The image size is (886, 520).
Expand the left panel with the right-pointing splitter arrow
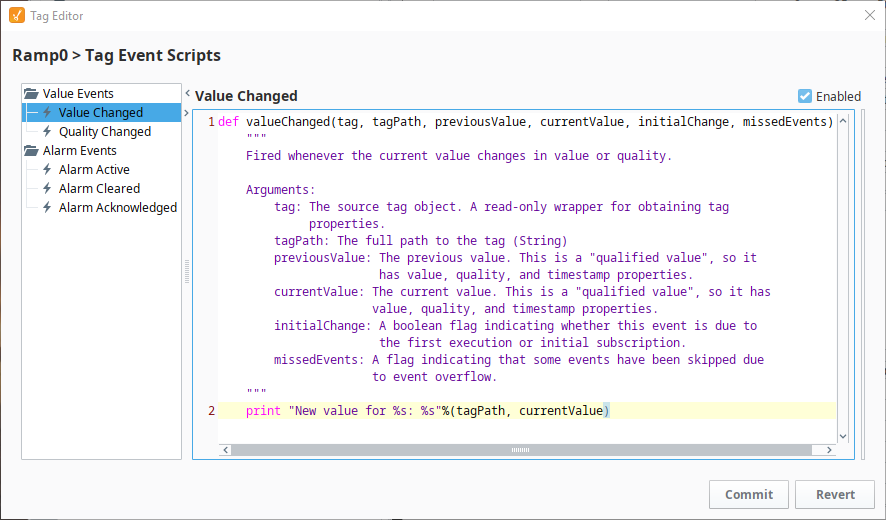pyautogui.click(x=186, y=113)
